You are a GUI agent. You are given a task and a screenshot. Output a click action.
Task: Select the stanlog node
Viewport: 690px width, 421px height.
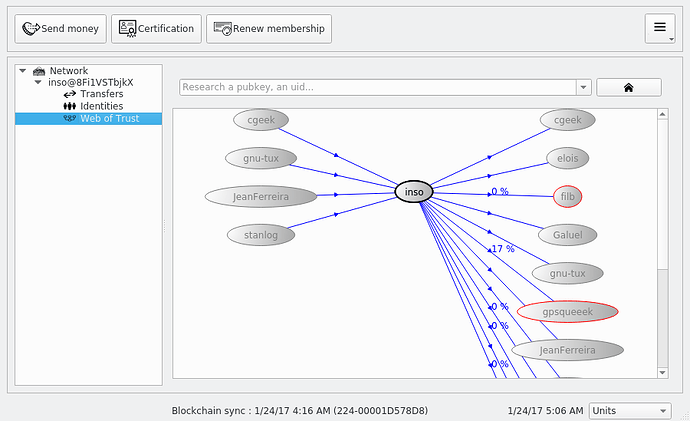click(261, 235)
